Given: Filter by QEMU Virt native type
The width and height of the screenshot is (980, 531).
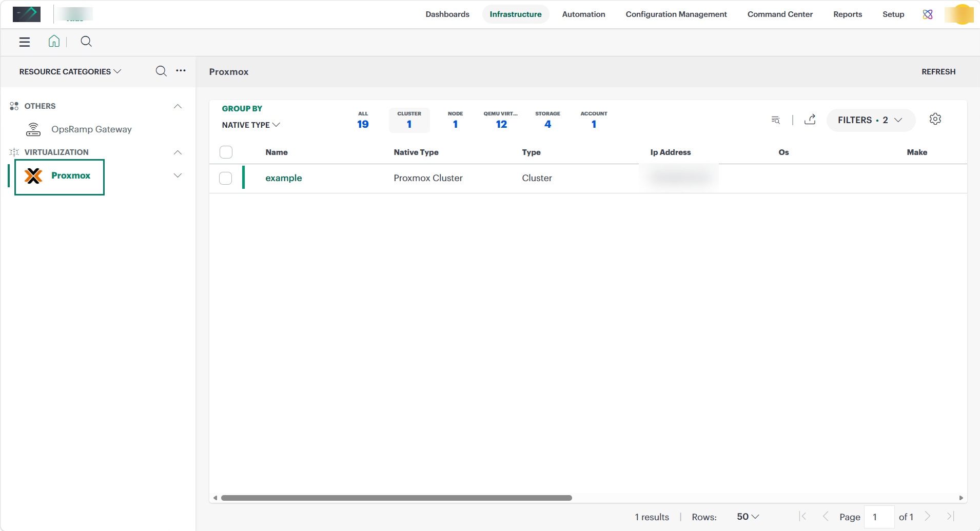Looking at the screenshot, I should coord(501,120).
